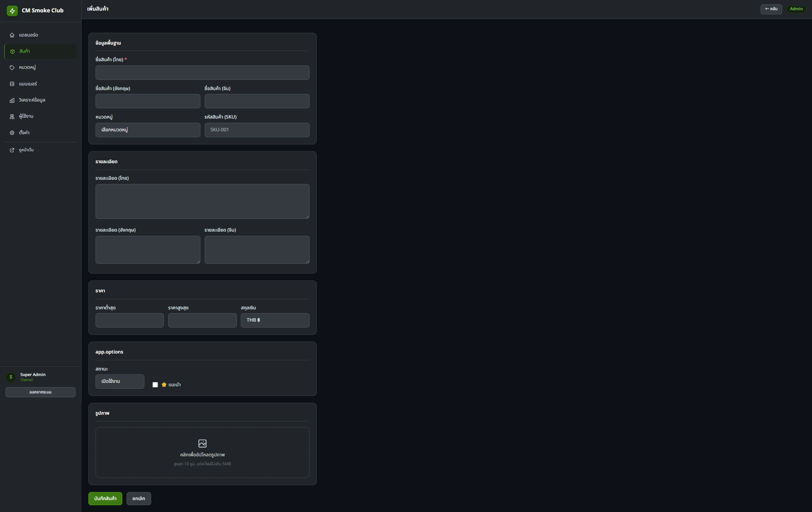Click the ออกจากระบบ logout button

click(40, 392)
